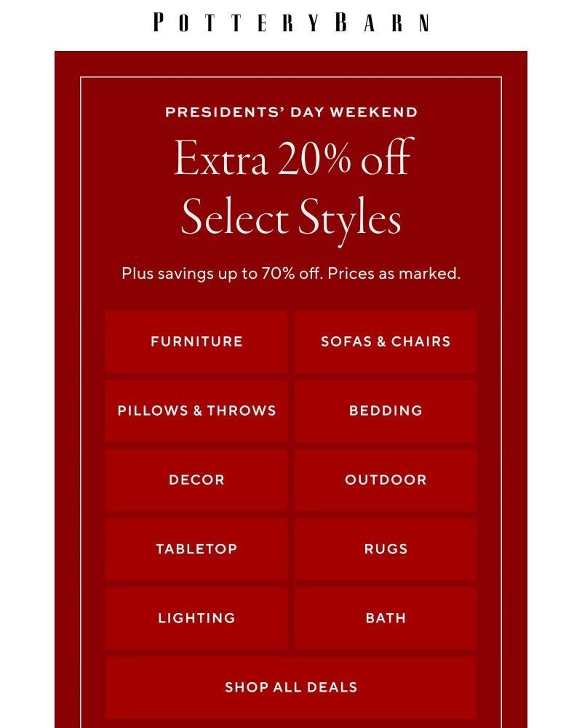Screen dimensions: 582x728
Task: Open PRESIDENTS' DAY WEEKEND promotion
Action: tap(290, 112)
